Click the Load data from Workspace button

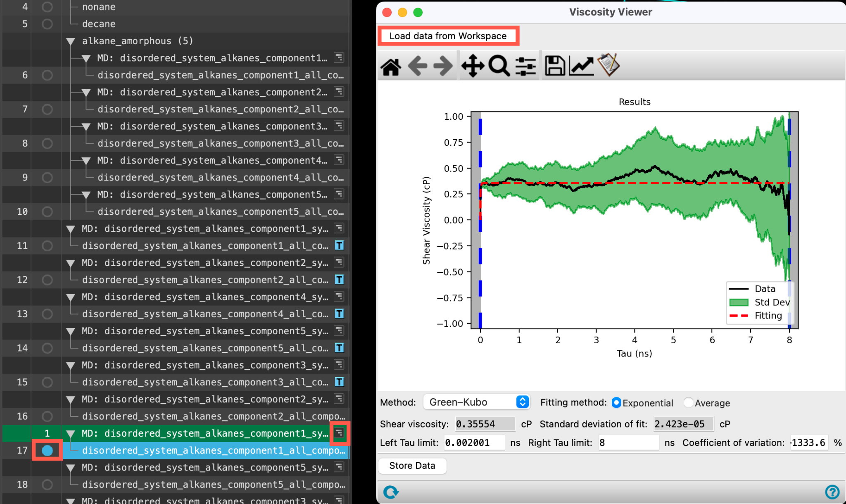(448, 36)
